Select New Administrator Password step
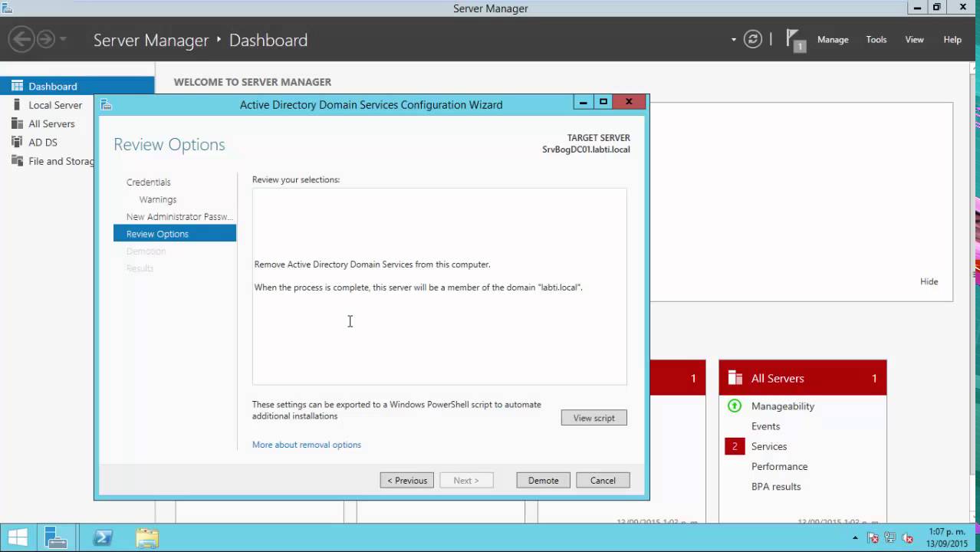This screenshot has height=552, width=980. point(179,217)
